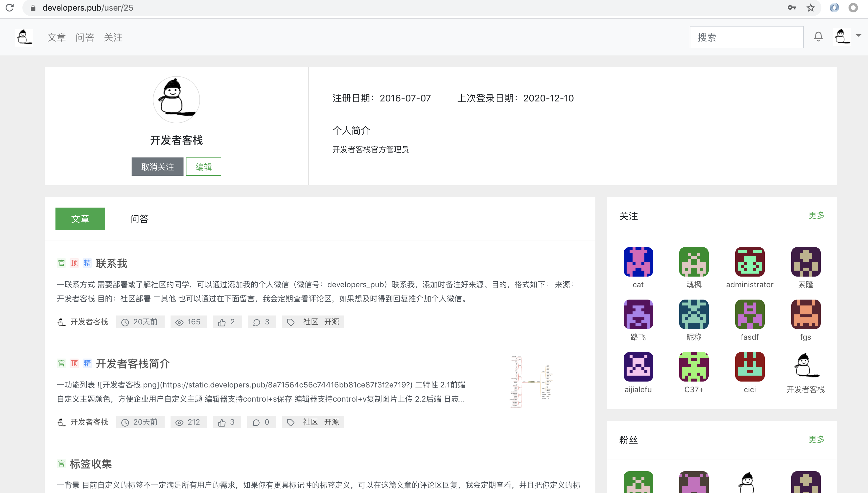Image resolution: width=868 pixels, height=493 pixels.
Task: Switch to the 问答 tab in profile
Action: pos(139,219)
